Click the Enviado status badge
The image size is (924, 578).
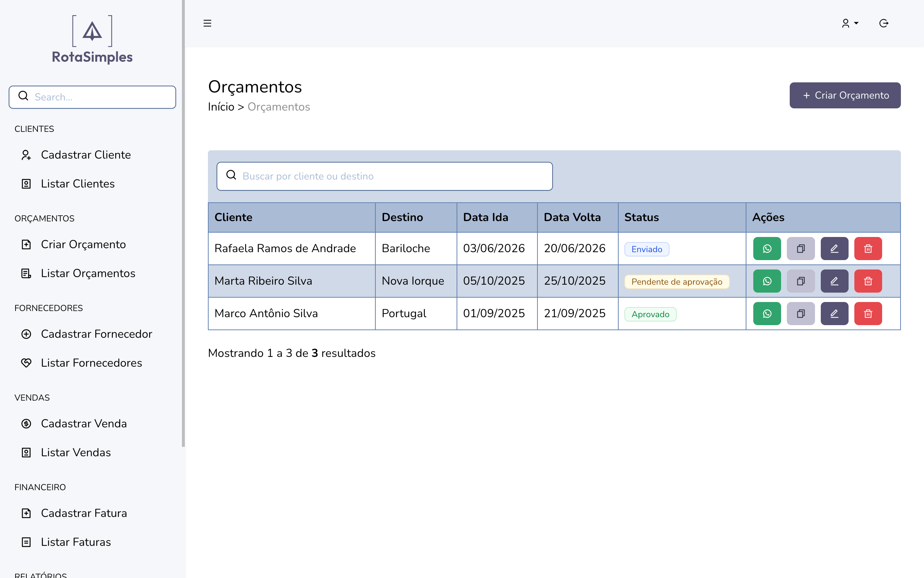click(x=647, y=249)
